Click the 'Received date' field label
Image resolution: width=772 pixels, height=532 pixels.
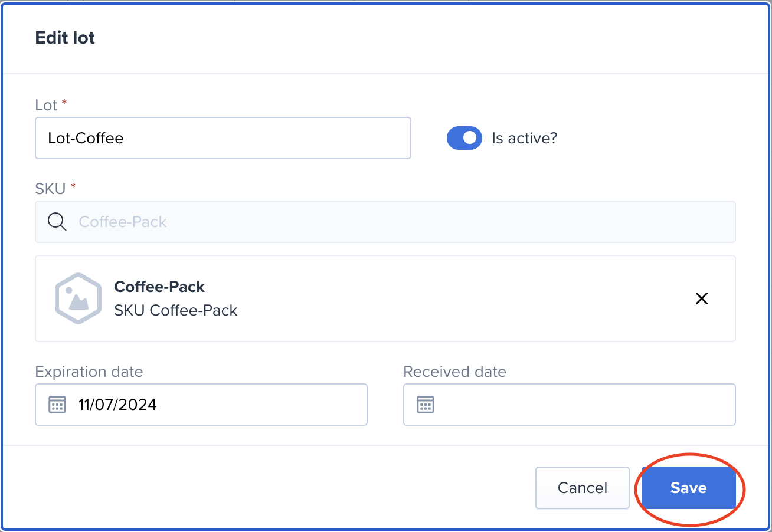(455, 372)
